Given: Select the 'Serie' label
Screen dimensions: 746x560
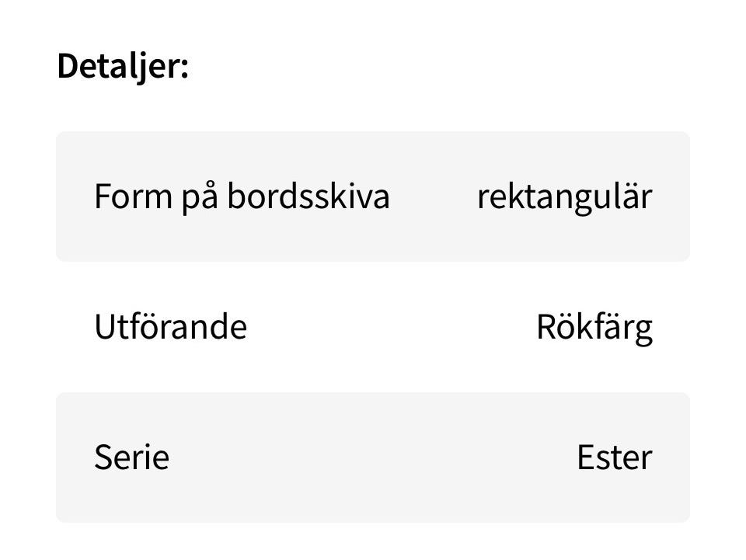Looking at the screenshot, I should [131, 458].
